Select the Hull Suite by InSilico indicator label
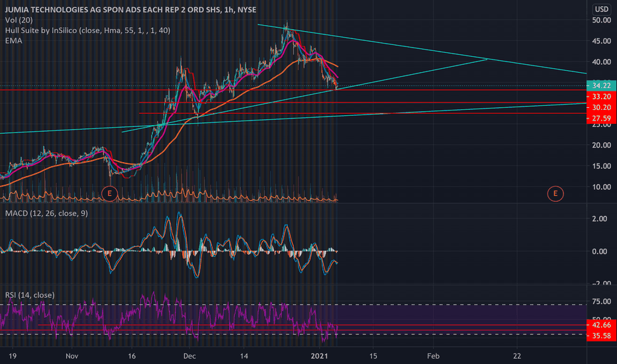Image resolution: width=617 pixels, height=364 pixels. [87, 30]
